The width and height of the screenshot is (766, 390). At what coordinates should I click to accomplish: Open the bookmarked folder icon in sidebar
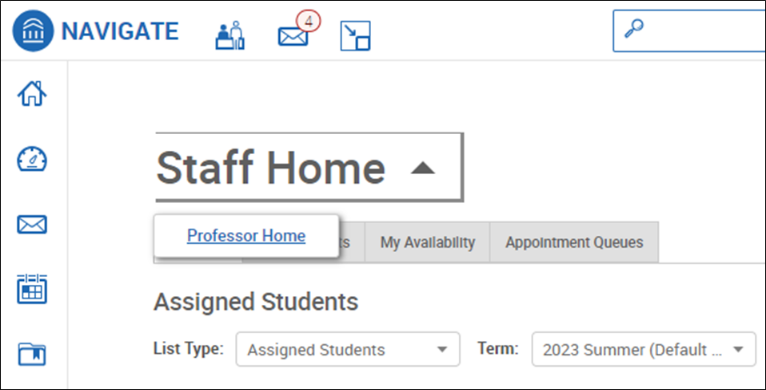32,354
